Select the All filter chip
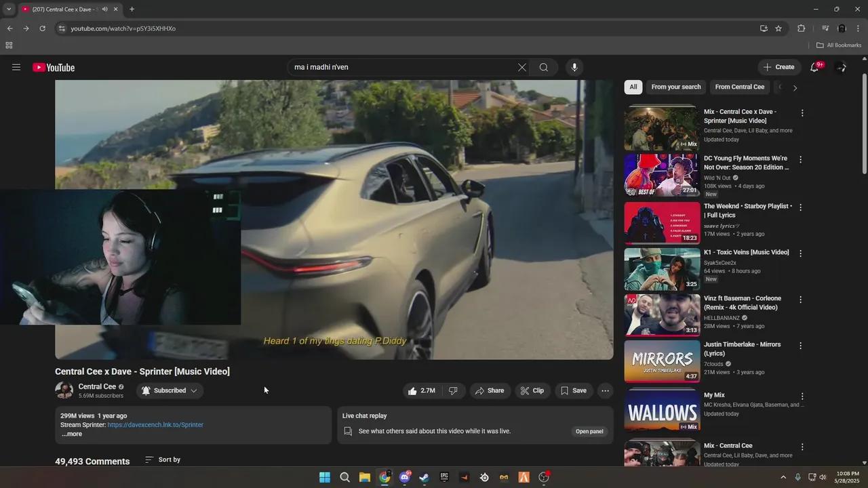The height and width of the screenshot is (488, 868). 633,87
